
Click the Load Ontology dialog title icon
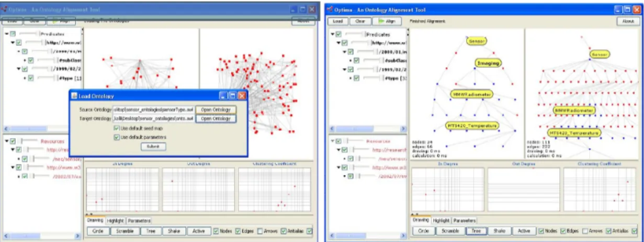74,96
